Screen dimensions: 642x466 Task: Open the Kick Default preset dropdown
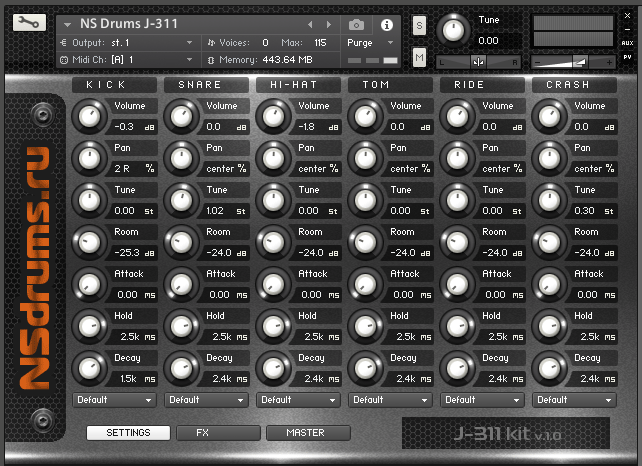coord(115,400)
